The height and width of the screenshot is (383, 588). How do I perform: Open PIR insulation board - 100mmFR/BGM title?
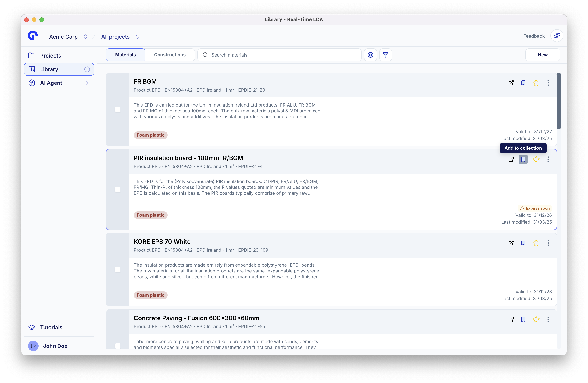(x=188, y=158)
